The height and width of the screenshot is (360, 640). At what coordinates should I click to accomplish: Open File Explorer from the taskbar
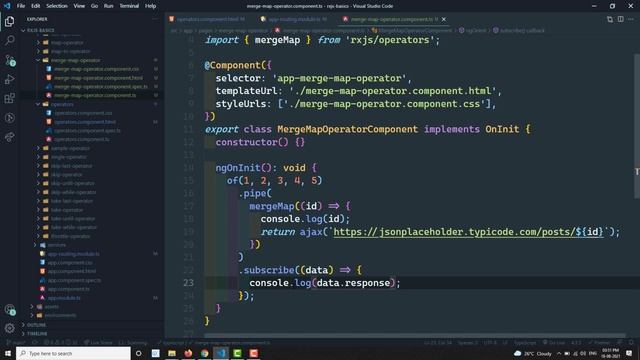coord(172,353)
